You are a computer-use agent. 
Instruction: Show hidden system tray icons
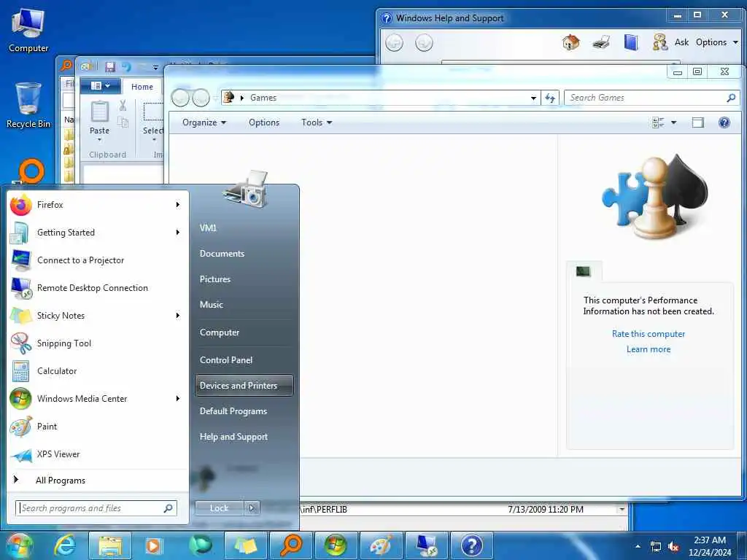(x=638, y=546)
